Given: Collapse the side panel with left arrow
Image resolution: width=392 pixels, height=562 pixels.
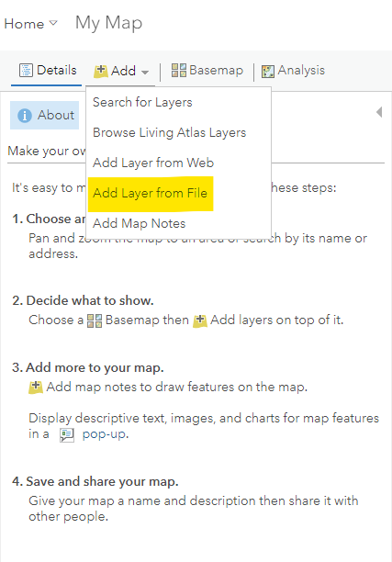Looking at the screenshot, I should (x=379, y=112).
